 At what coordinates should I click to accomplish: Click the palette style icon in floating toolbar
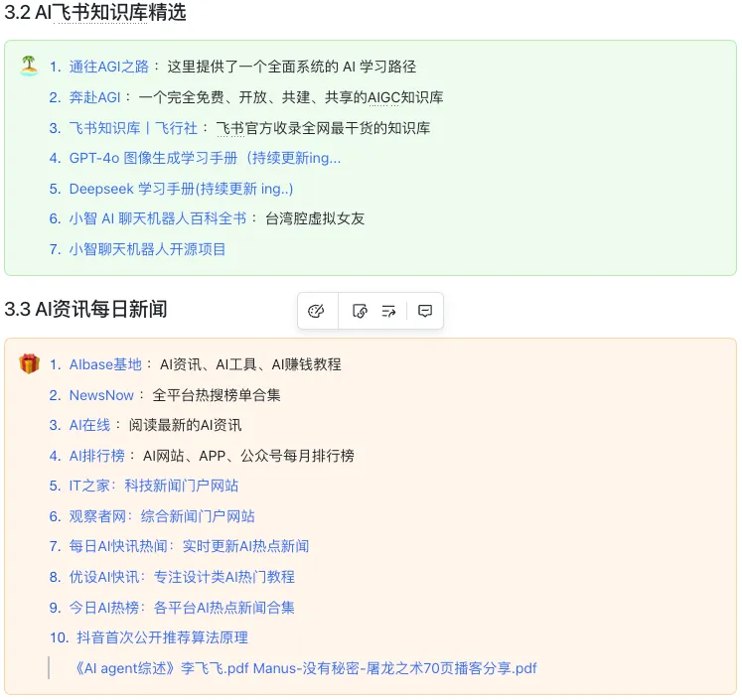(316, 311)
